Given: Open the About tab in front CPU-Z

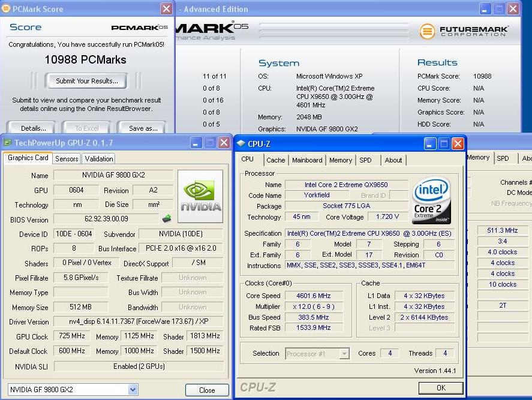Looking at the screenshot, I should click(393, 160).
